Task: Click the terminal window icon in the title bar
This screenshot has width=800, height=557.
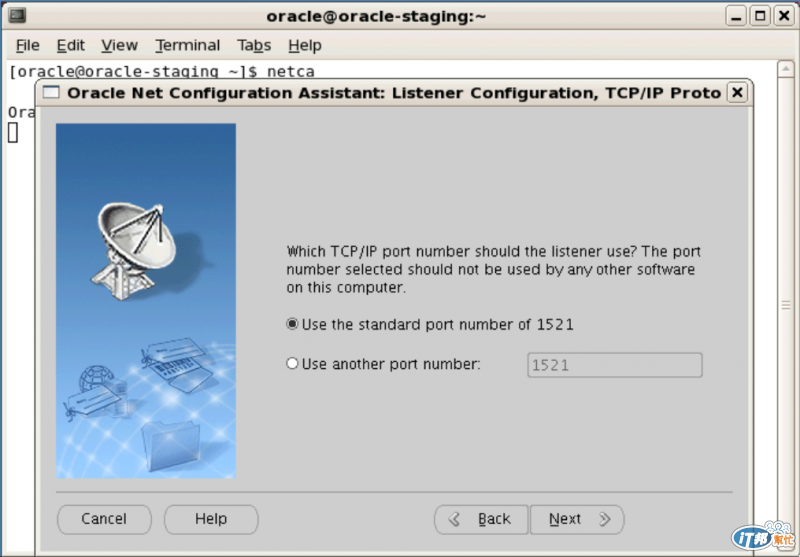Action: coord(17,16)
